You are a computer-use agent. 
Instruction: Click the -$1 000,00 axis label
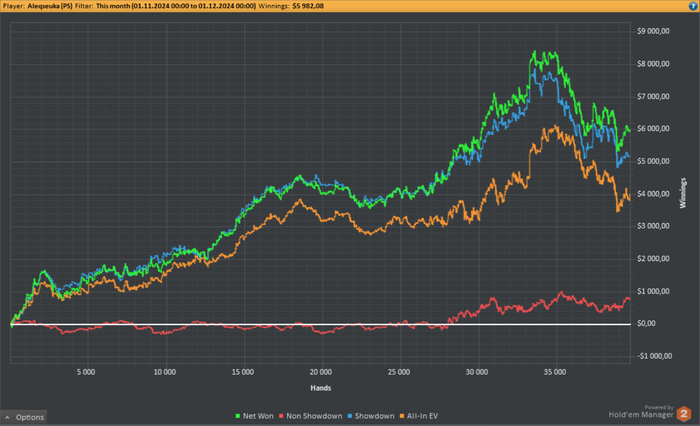pos(654,355)
